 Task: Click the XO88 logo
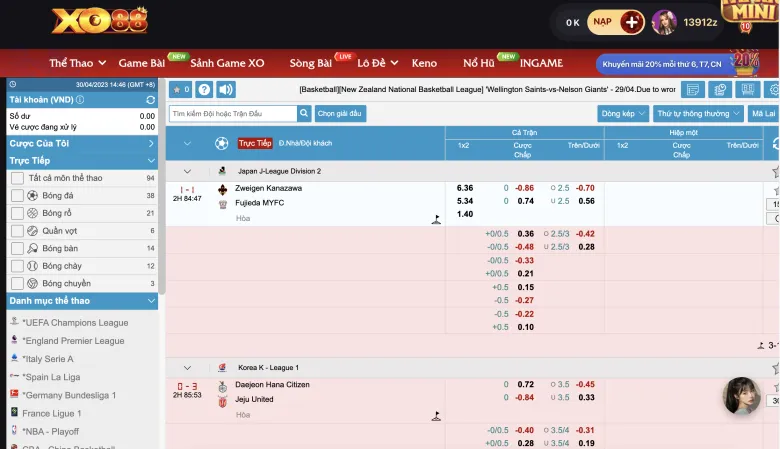point(99,21)
